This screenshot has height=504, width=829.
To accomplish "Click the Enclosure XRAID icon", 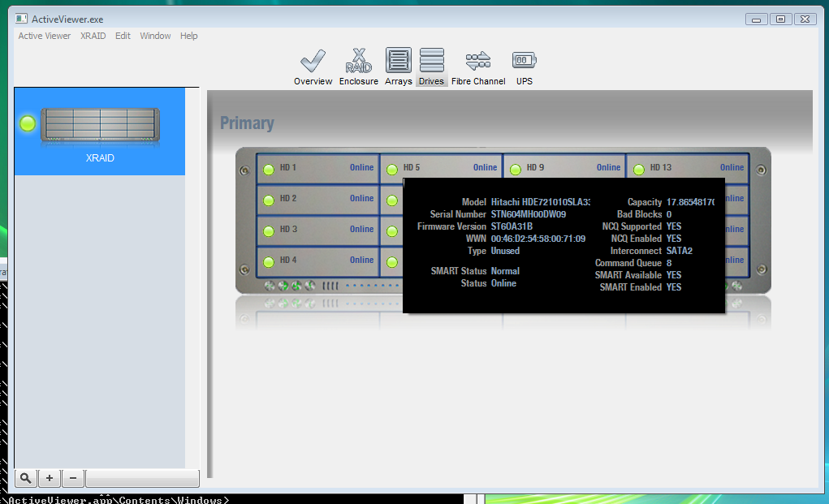I will (x=358, y=62).
